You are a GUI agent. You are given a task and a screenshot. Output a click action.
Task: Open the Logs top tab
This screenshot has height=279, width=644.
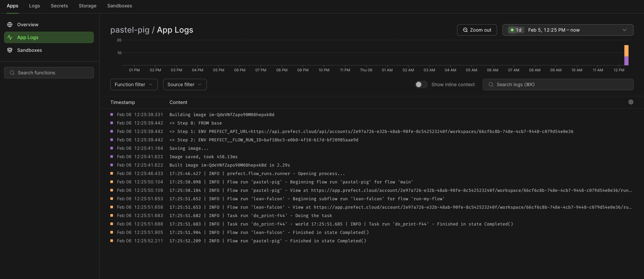pyautogui.click(x=34, y=6)
